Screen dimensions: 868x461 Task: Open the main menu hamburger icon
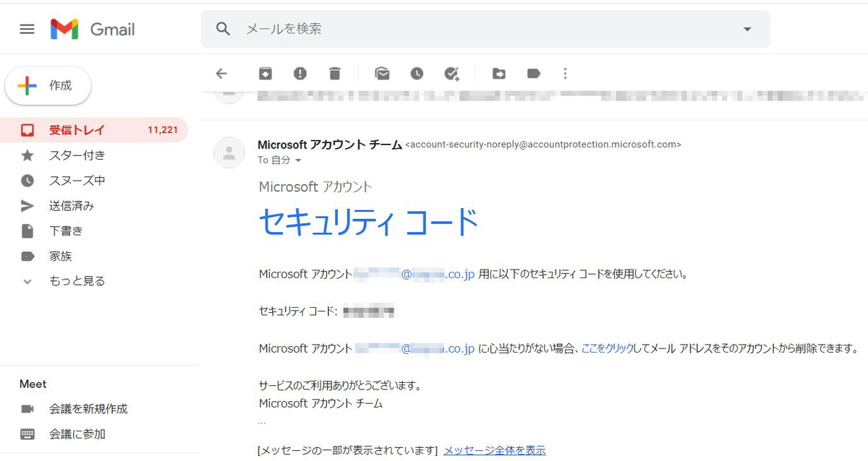pyautogui.click(x=27, y=29)
